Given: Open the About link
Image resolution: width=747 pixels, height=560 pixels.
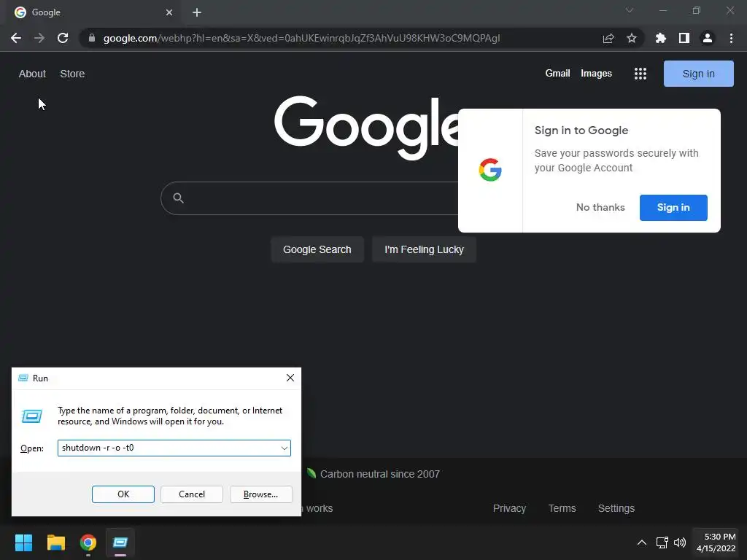Looking at the screenshot, I should tap(32, 74).
